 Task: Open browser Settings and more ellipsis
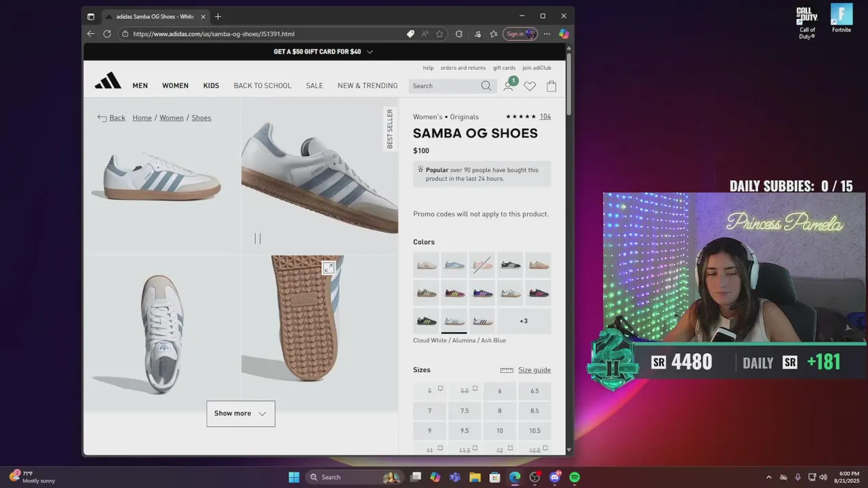547,34
